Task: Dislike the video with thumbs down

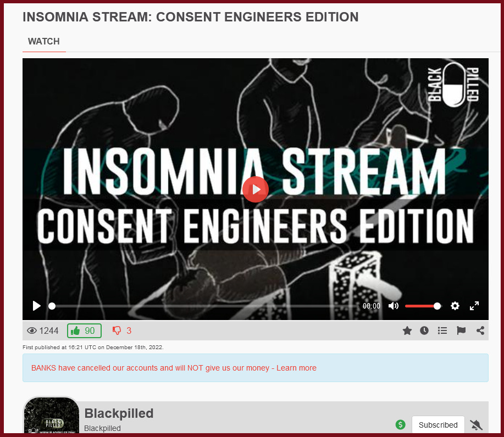Action: [x=122, y=330]
